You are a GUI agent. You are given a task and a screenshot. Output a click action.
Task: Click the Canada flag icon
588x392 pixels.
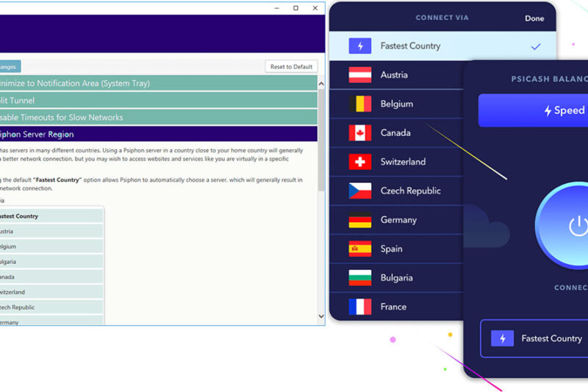(x=359, y=133)
